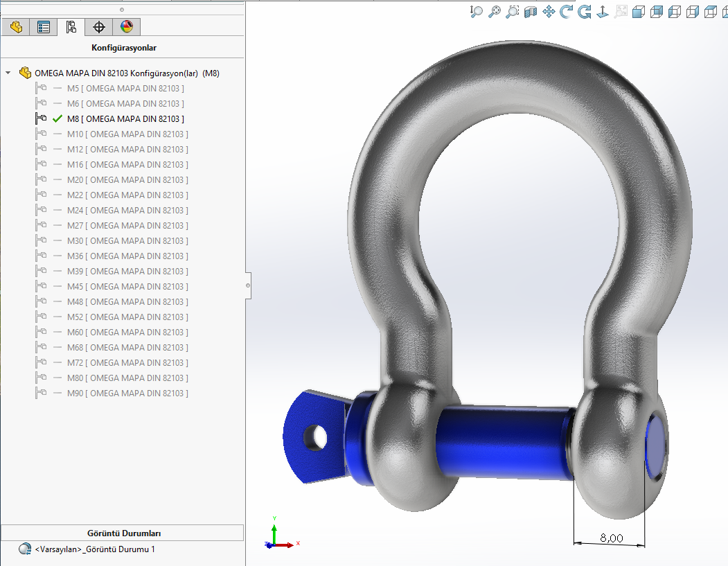This screenshot has width=728, height=566.
Task: Click the panel collapse handle on the splitter
Action: coord(248,285)
